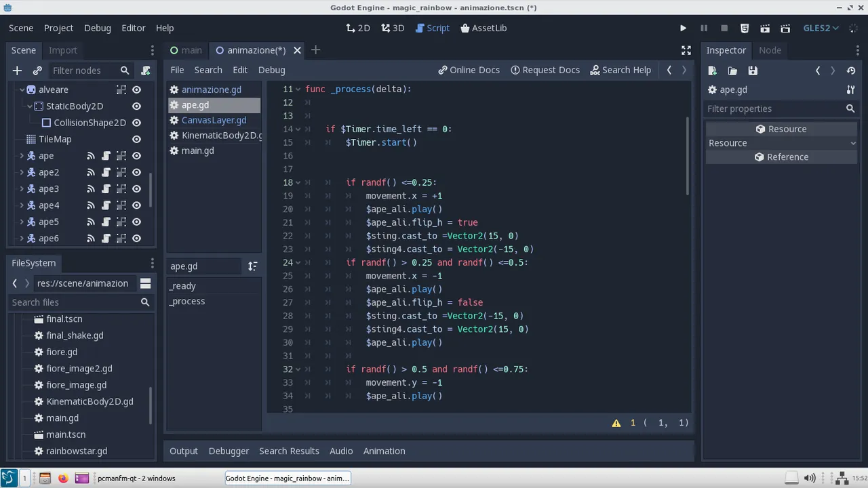Screen dimensions: 868x488
Task: Play the current scene with clapperboard icon
Action: tap(765, 28)
